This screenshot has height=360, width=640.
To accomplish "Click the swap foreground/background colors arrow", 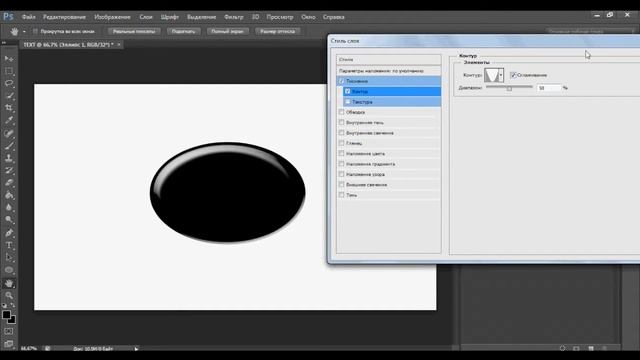I will coord(13,305).
